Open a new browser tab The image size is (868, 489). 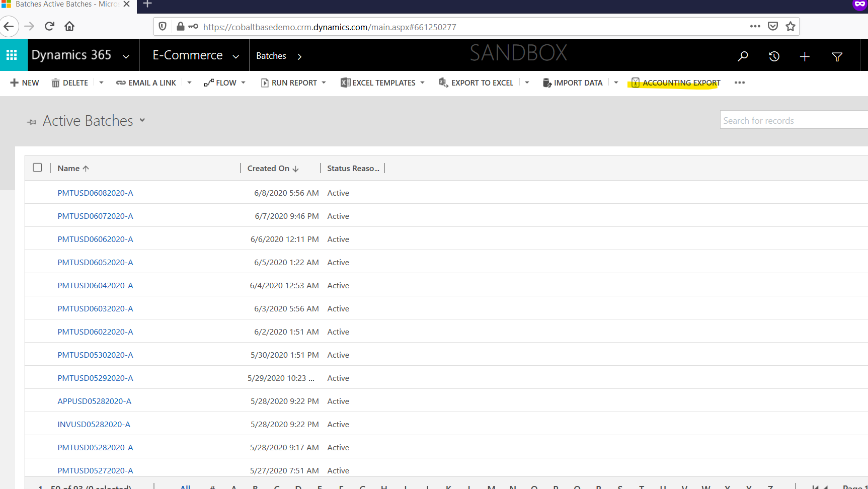click(147, 5)
